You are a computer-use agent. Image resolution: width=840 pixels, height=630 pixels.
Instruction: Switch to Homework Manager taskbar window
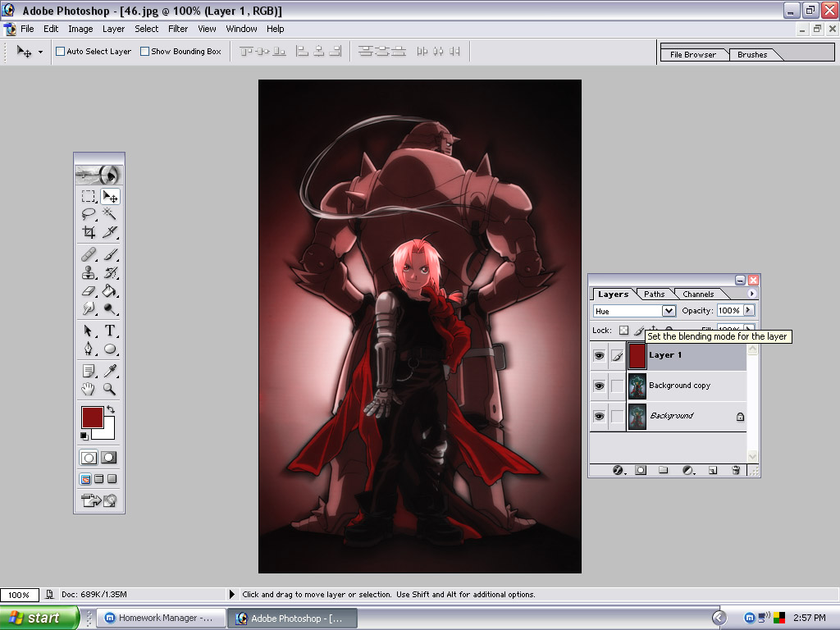(x=160, y=618)
